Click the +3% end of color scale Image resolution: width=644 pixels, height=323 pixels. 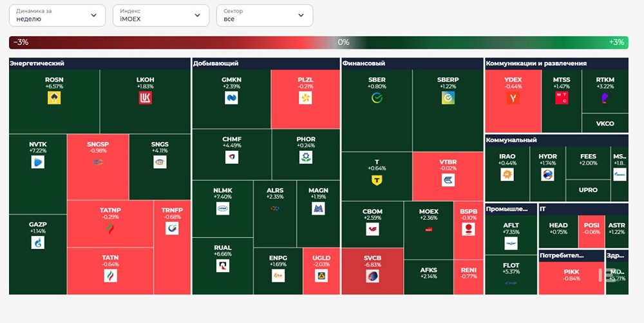pyautogui.click(x=616, y=43)
